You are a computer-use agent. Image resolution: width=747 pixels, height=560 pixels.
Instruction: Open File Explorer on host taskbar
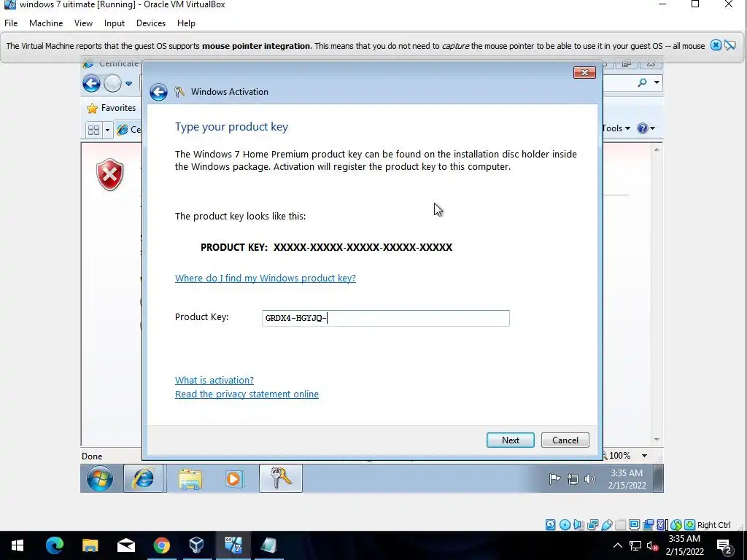click(x=90, y=545)
